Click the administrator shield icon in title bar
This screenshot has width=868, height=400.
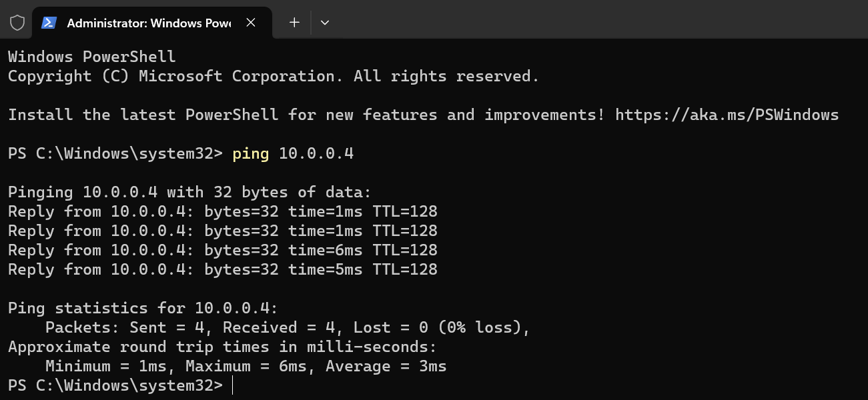tap(17, 23)
